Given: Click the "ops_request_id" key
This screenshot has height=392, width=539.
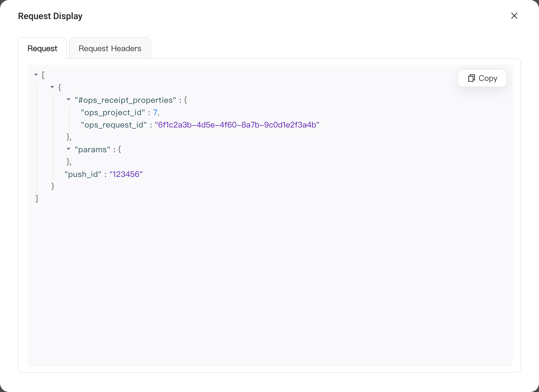Looking at the screenshot, I should click(114, 125).
